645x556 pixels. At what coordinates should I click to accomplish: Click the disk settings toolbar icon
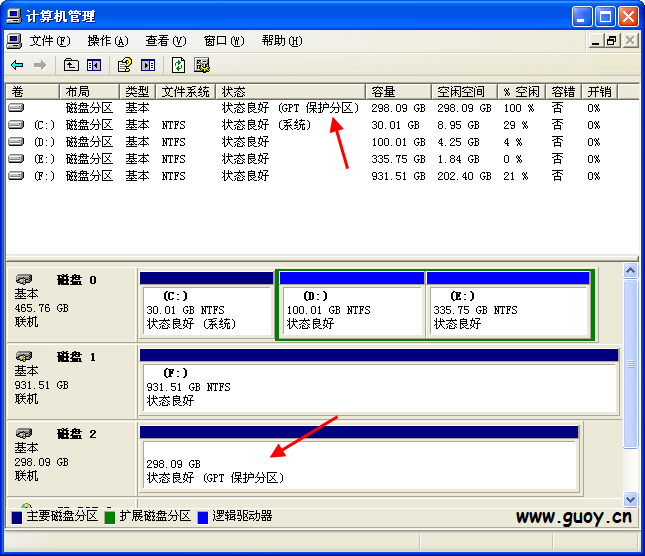pyautogui.click(x=202, y=65)
